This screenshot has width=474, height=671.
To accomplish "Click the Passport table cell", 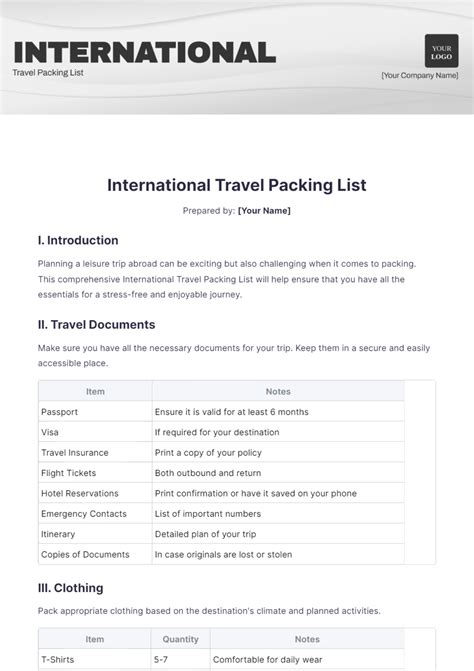I will click(x=95, y=412).
